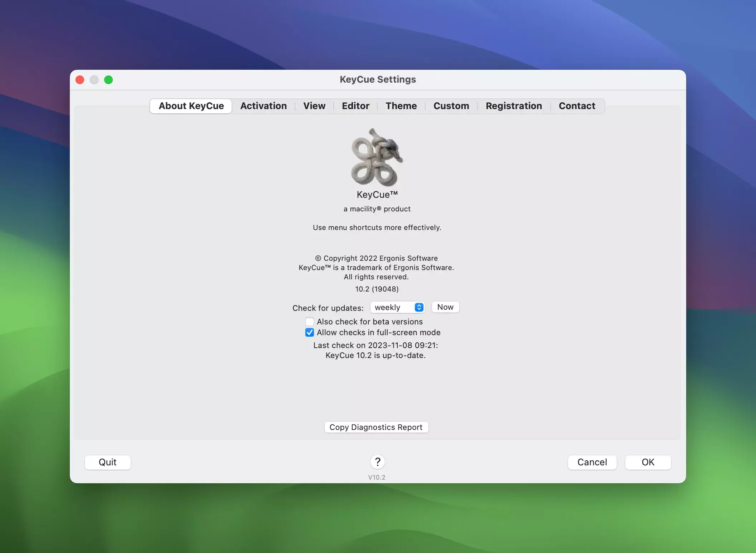
Task: Click the KeyCue rope knot logo
Action: 377,157
